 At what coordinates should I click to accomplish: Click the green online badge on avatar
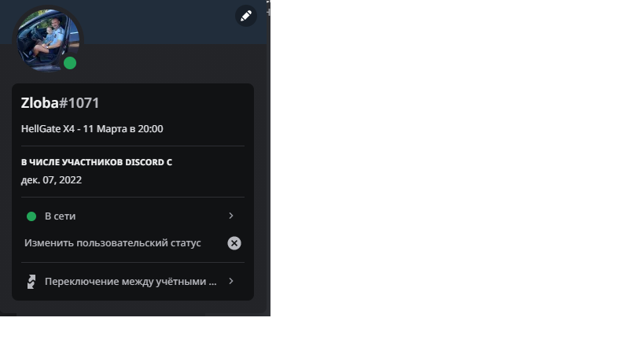pyautogui.click(x=70, y=63)
